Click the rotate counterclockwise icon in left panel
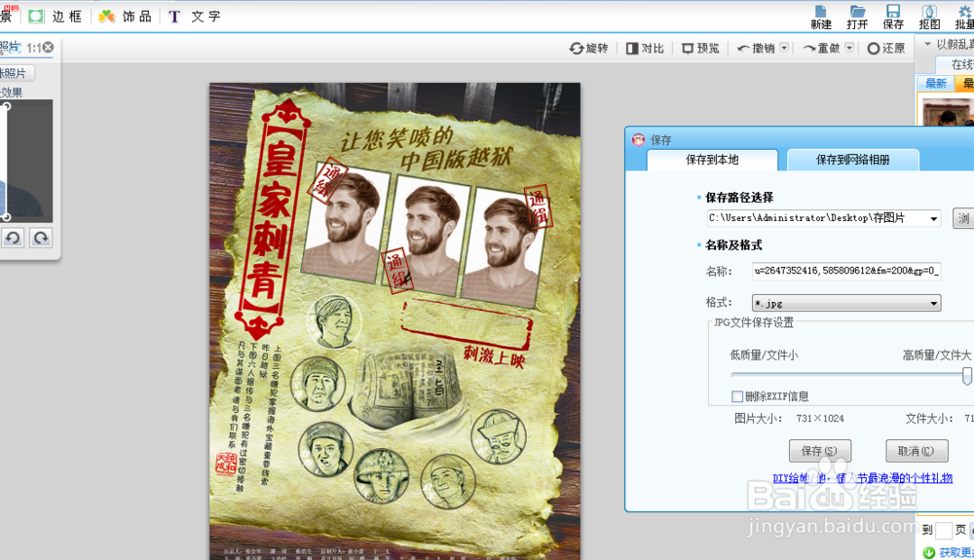 click(13, 238)
